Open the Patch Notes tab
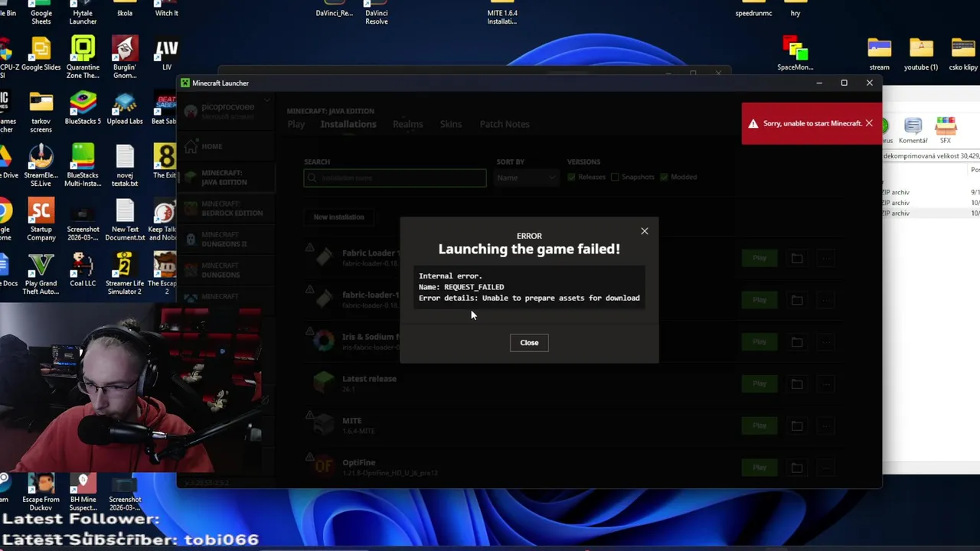The width and height of the screenshot is (980, 551). [x=505, y=124]
